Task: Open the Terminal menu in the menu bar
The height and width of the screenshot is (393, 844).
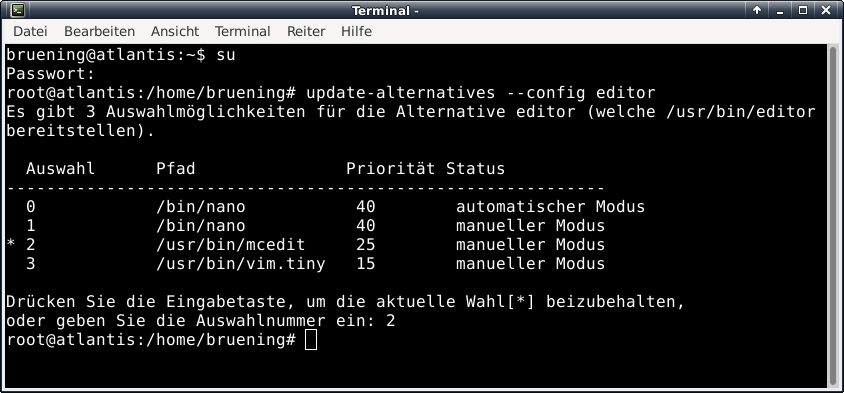Action: tap(243, 31)
